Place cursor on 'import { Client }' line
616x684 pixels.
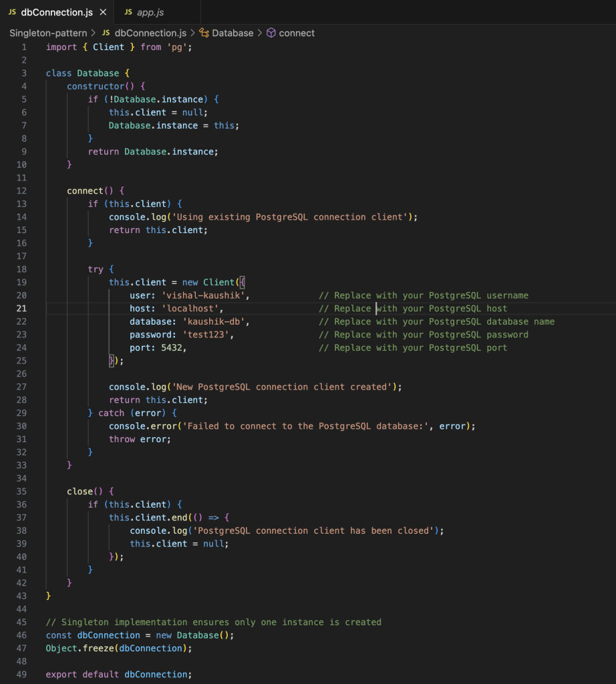pos(119,47)
